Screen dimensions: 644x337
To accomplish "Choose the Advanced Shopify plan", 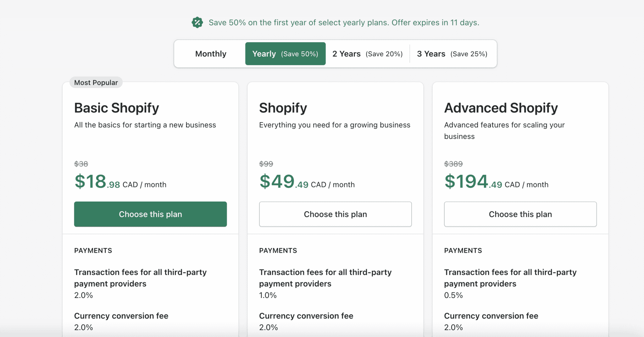I will tap(520, 214).
